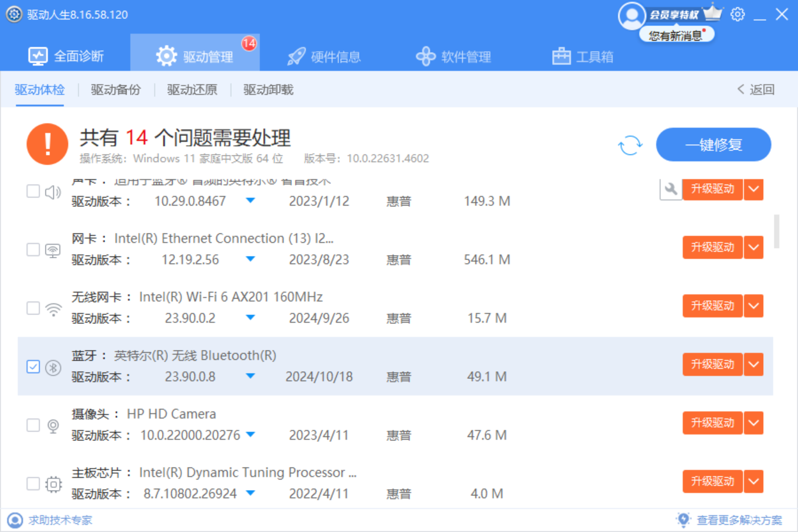Open the version dropdown for 12.19.2.56
Screen dimensions: 798x532
[251, 259]
